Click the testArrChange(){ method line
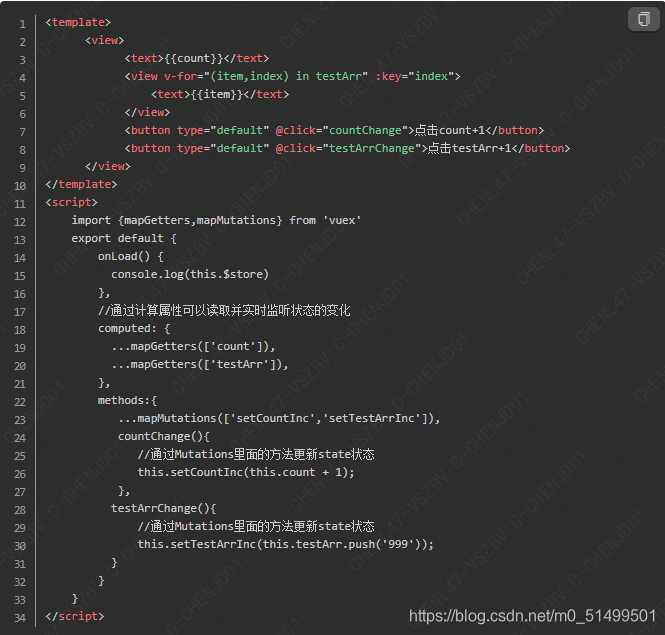 coord(164,509)
